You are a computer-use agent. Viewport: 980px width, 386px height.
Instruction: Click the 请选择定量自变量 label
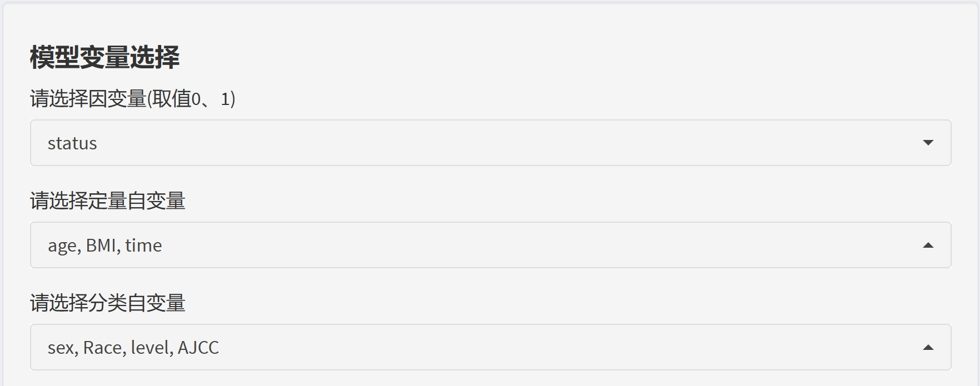tap(107, 201)
